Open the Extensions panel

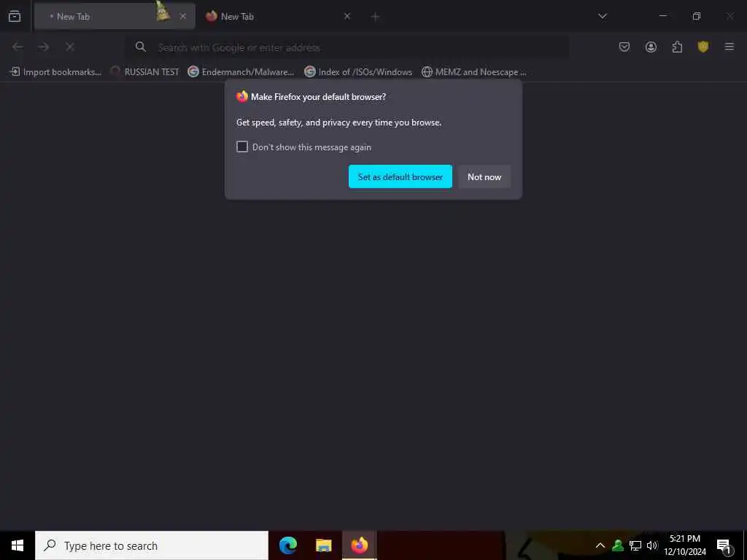coord(677,47)
